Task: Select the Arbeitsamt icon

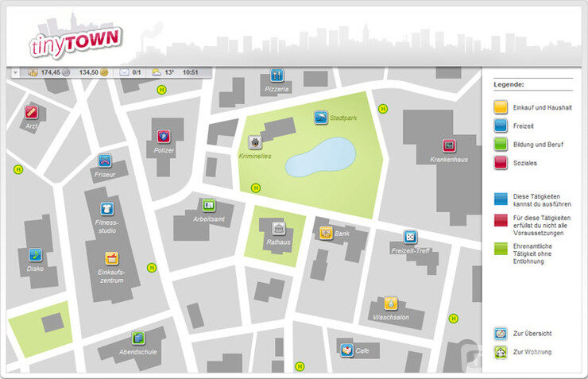Action: point(208,205)
